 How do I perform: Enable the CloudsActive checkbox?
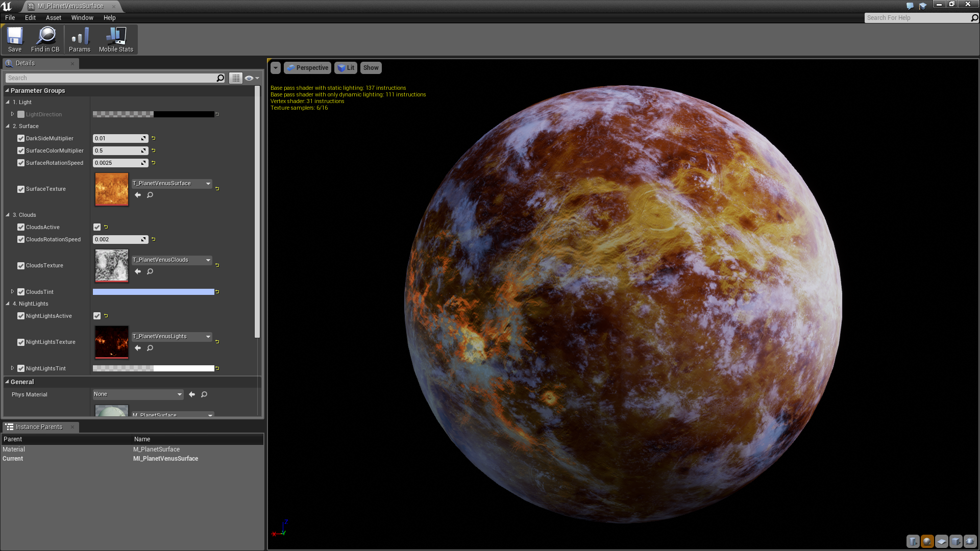(x=97, y=227)
